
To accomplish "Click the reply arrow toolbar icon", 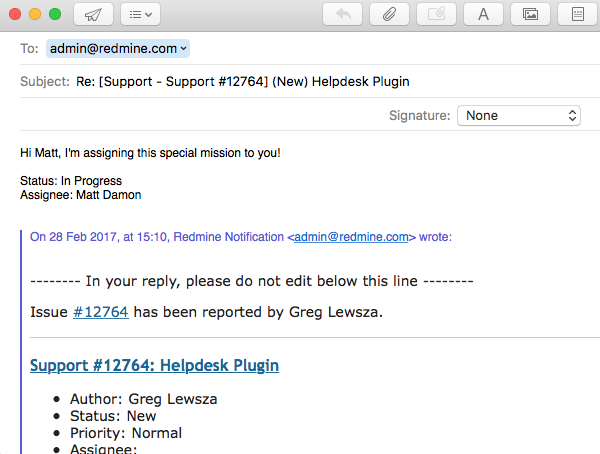I will (x=343, y=14).
